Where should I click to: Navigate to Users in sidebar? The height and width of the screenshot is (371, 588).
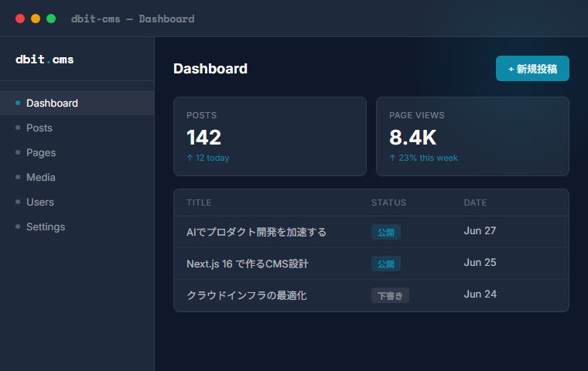[77, 202]
